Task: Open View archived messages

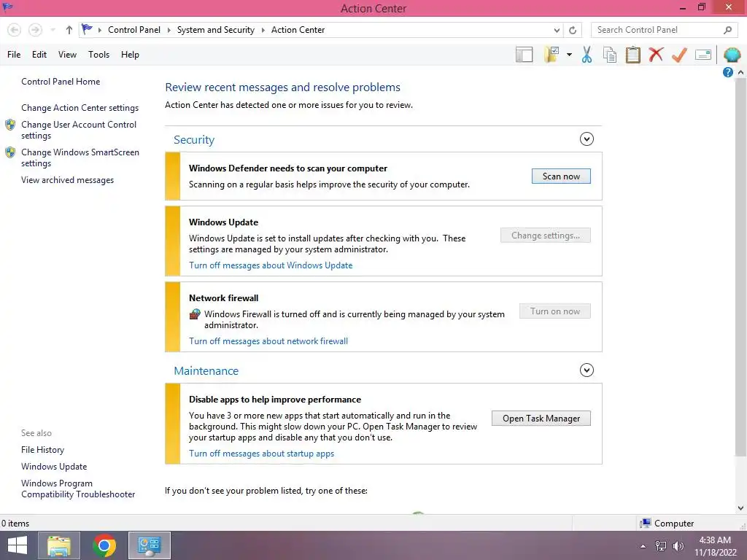Action: coord(68,180)
